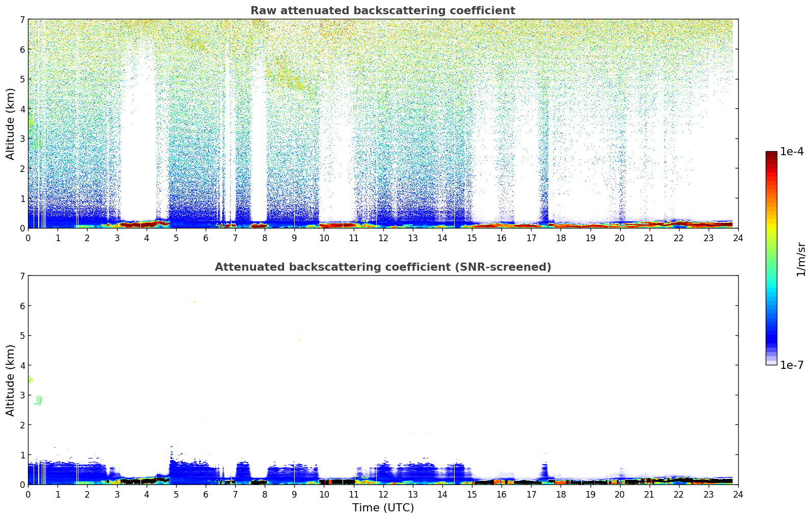
Task: Pick the yellow band of the colorbar
Action: click(x=771, y=224)
